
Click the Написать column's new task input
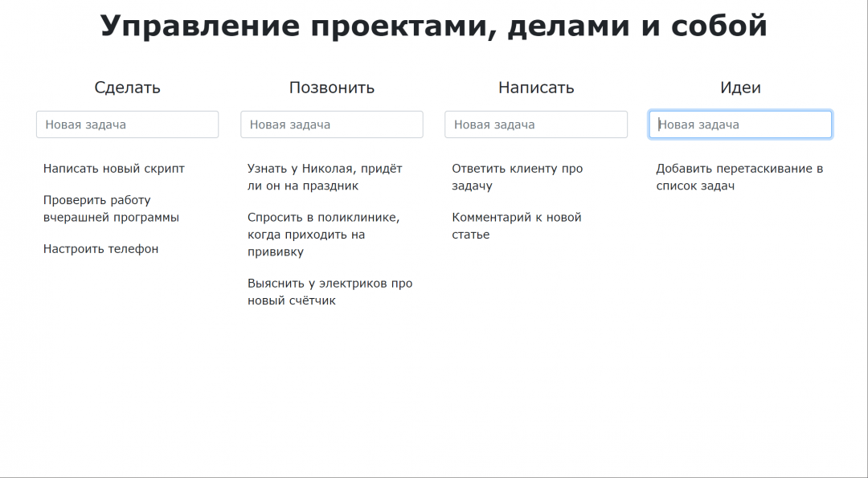[x=535, y=125]
